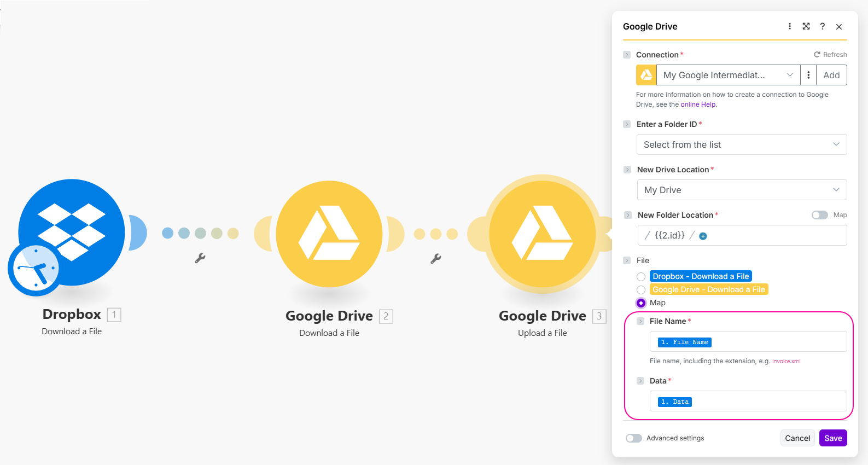Open the panel's three-dot options menu
Viewport: 868px width, 465px height.
coord(789,26)
